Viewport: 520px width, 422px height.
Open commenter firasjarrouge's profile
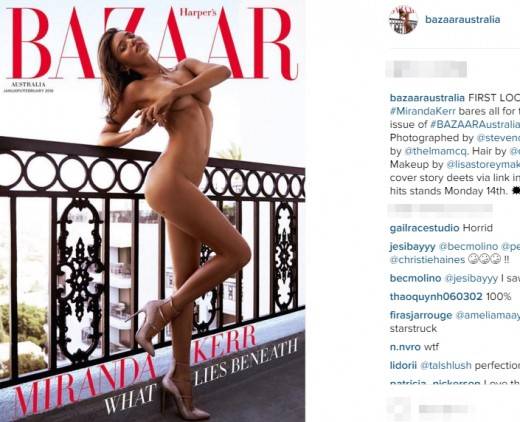(x=421, y=315)
